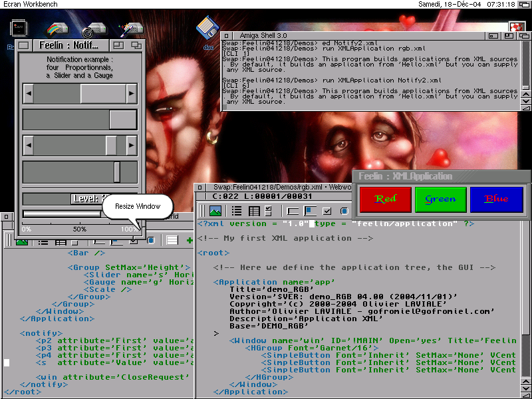This screenshot has height=399, width=532.
Task: Click the screen depth gadget in Workbench title bar
Action: pyautogui.click(x=524, y=5)
